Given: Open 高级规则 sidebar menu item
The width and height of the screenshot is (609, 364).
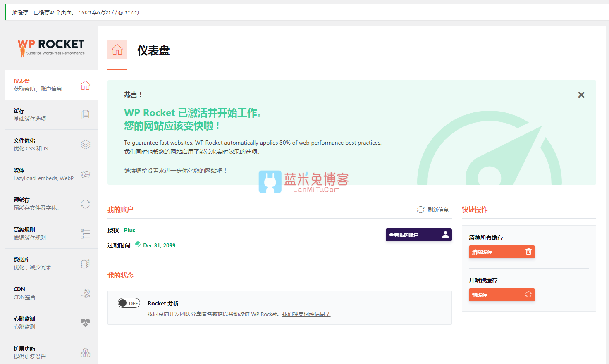Looking at the screenshot, I should [51, 234].
